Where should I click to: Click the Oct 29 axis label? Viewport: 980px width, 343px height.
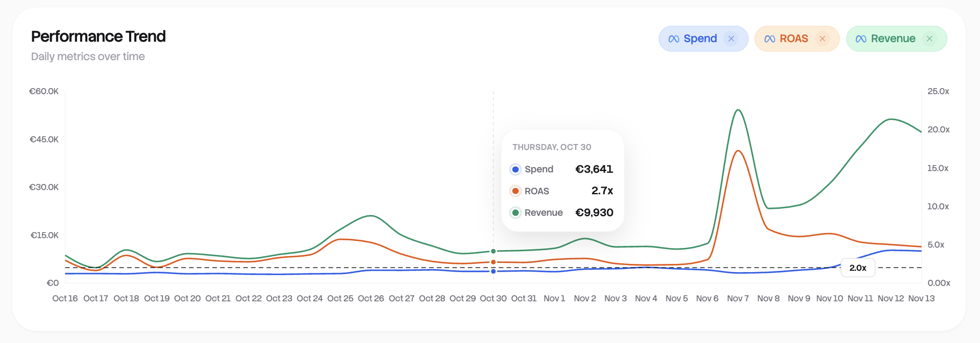click(462, 298)
